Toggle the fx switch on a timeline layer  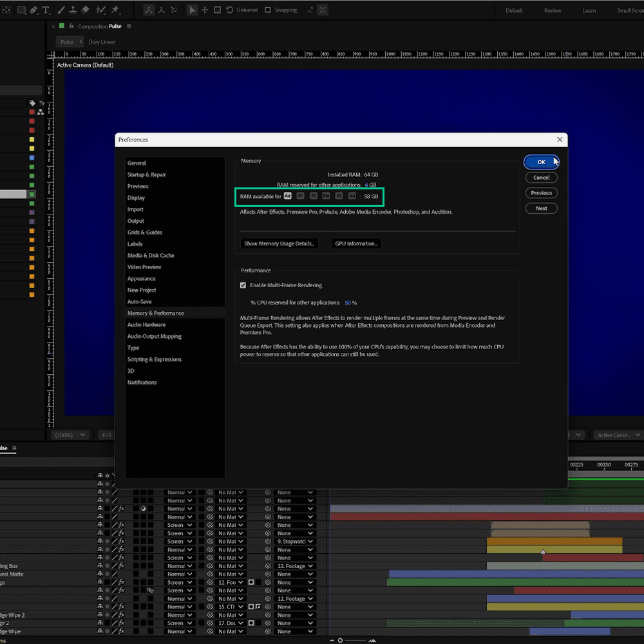click(120, 507)
